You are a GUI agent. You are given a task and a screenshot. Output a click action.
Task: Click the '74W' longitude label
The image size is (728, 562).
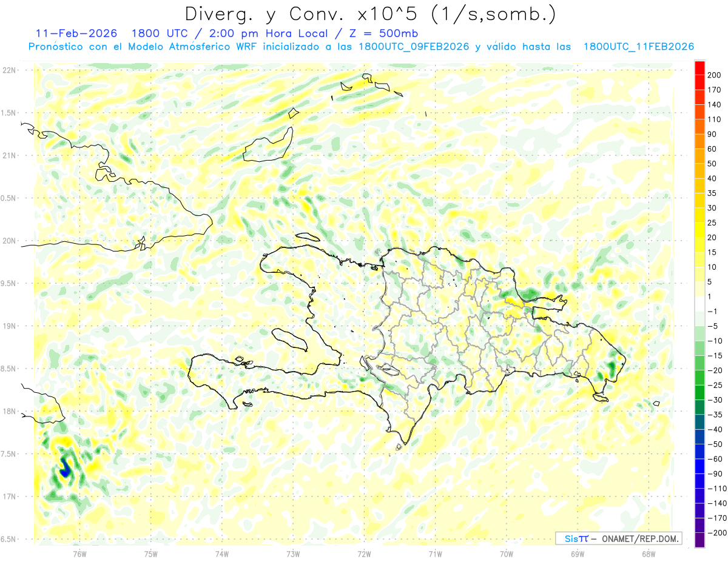click(222, 554)
